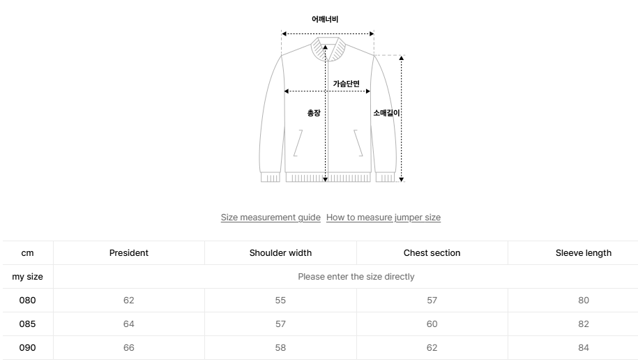Select the 090 size row label
638x364 pixels.
27,348
